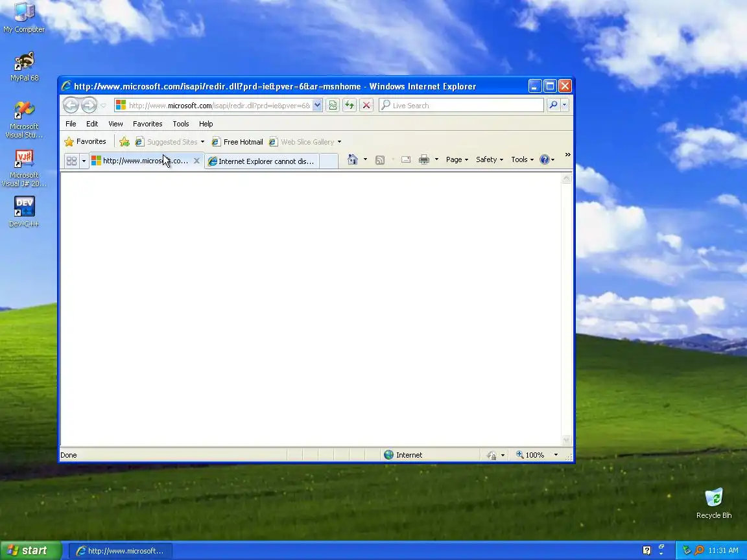Click the 100% zoom level button

point(530,455)
